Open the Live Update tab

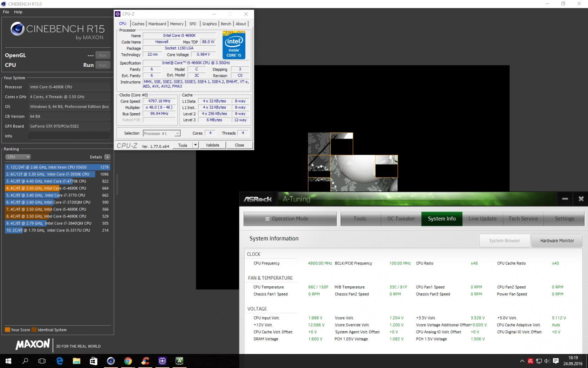483,219
